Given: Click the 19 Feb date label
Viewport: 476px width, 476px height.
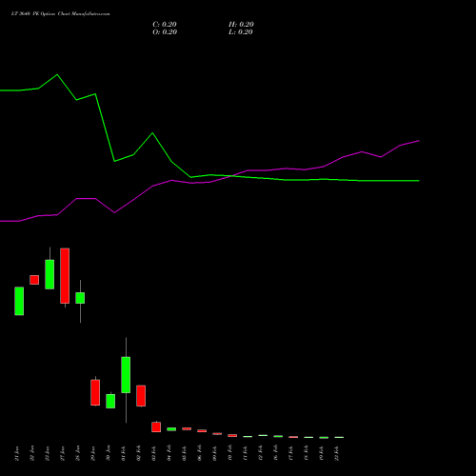Looking at the screenshot, I should pos(322,453).
